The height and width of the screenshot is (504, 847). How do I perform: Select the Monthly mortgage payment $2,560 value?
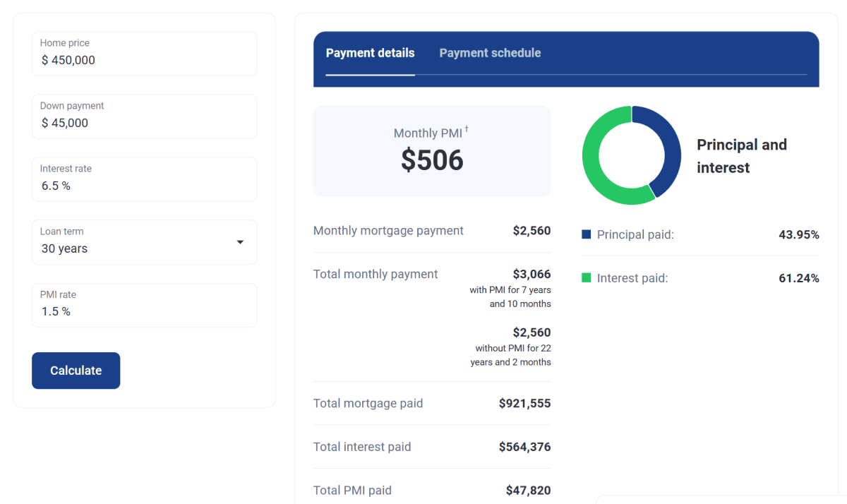[x=531, y=231]
